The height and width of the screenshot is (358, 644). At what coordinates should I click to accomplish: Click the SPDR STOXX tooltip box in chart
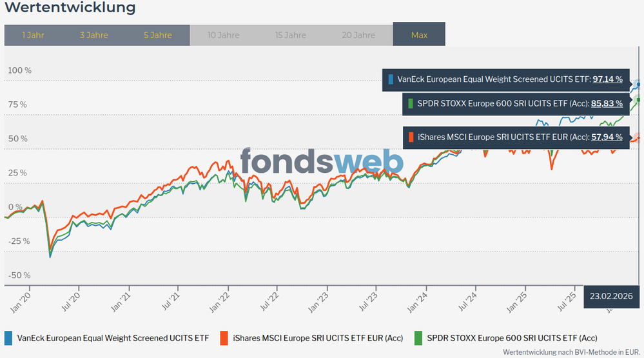coord(516,104)
